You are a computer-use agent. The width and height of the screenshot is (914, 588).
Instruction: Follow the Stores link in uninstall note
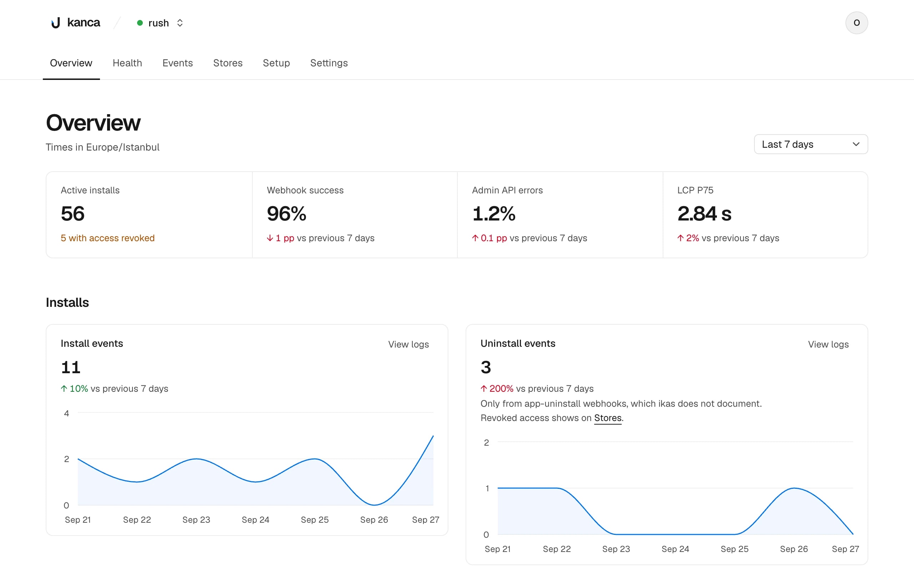(608, 418)
